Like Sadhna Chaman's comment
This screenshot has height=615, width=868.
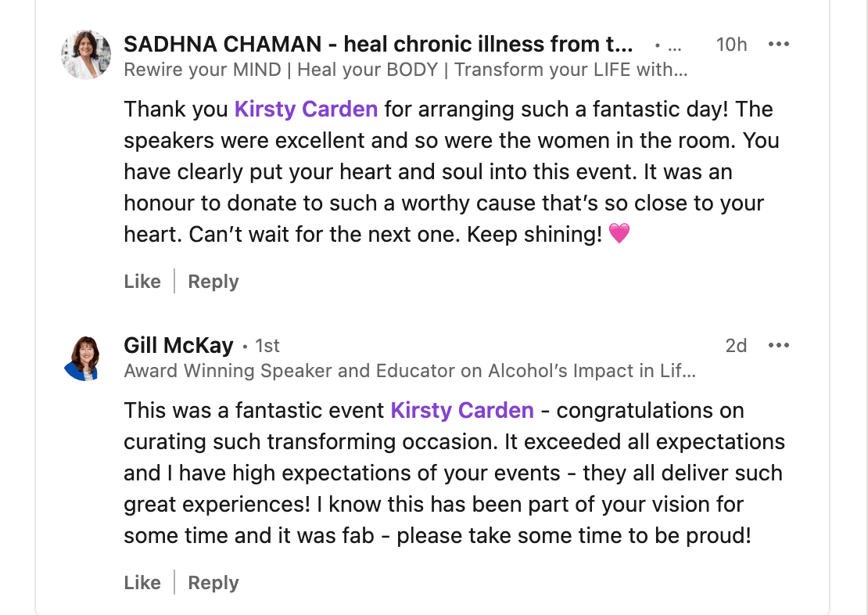point(142,282)
